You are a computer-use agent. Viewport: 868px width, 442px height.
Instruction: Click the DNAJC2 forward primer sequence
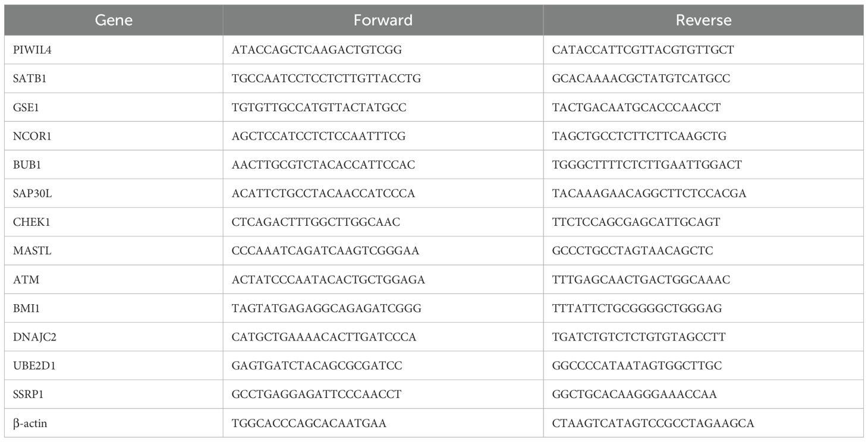pos(324,337)
